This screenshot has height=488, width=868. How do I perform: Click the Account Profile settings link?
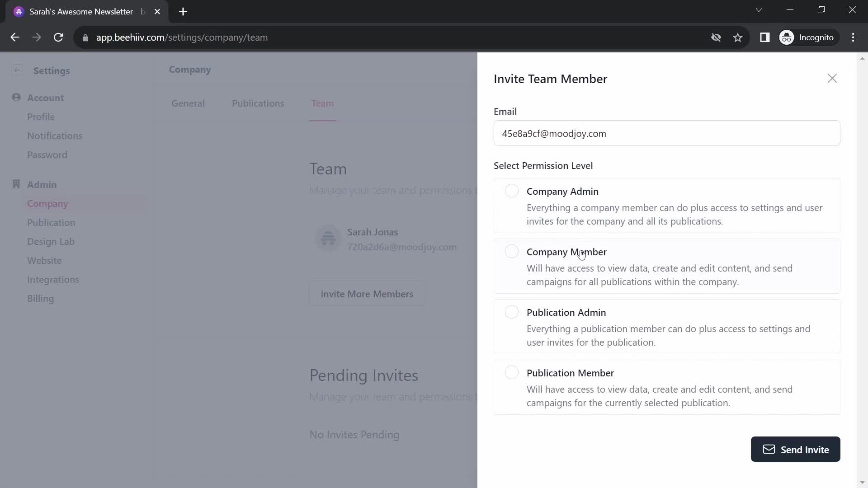coord(41,117)
